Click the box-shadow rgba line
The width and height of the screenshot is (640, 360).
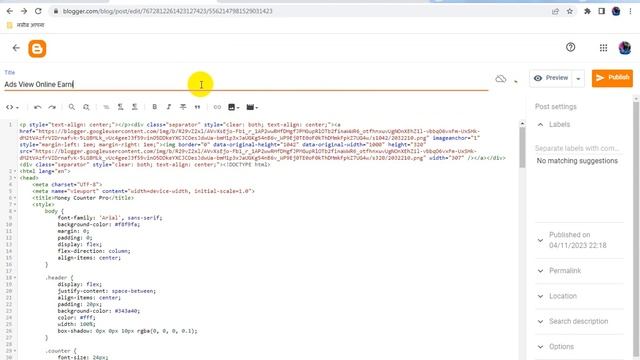[127, 331]
